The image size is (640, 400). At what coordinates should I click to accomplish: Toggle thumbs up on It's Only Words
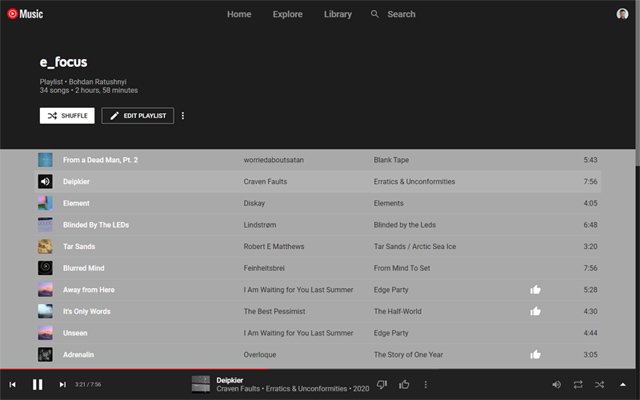[535, 311]
